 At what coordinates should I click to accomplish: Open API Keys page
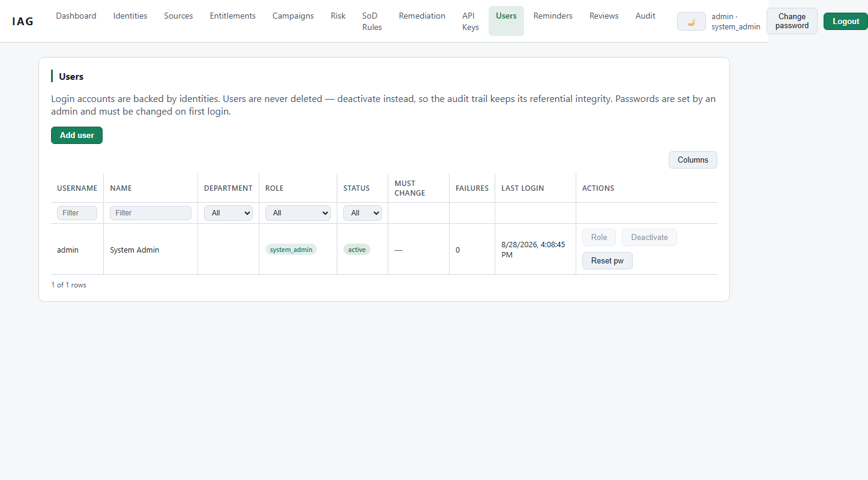[471, 21]
